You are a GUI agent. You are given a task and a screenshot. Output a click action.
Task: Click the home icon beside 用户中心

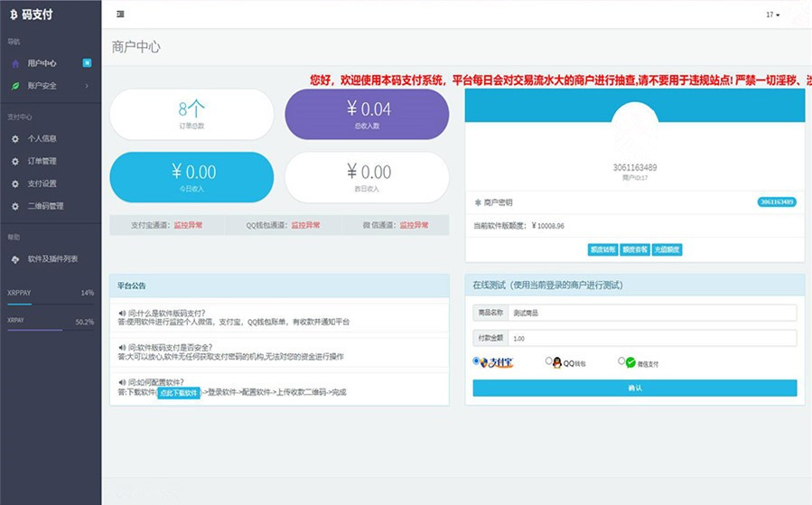(x=15, y=63)
